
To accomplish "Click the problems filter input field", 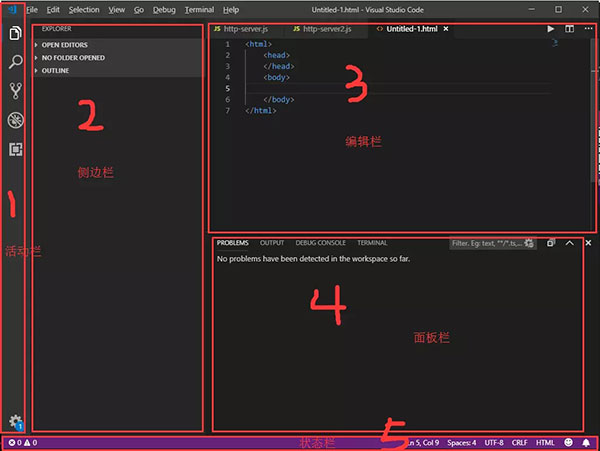I will point(485,243).
